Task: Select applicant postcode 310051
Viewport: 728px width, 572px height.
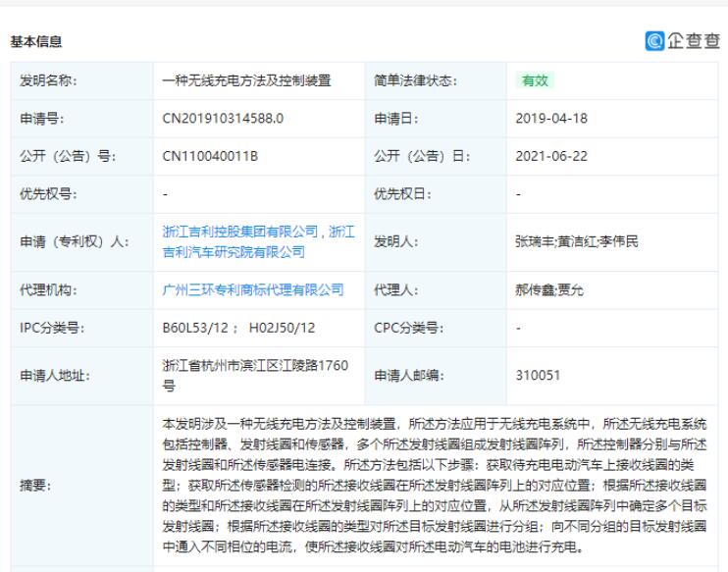Action: click(538, 375)
